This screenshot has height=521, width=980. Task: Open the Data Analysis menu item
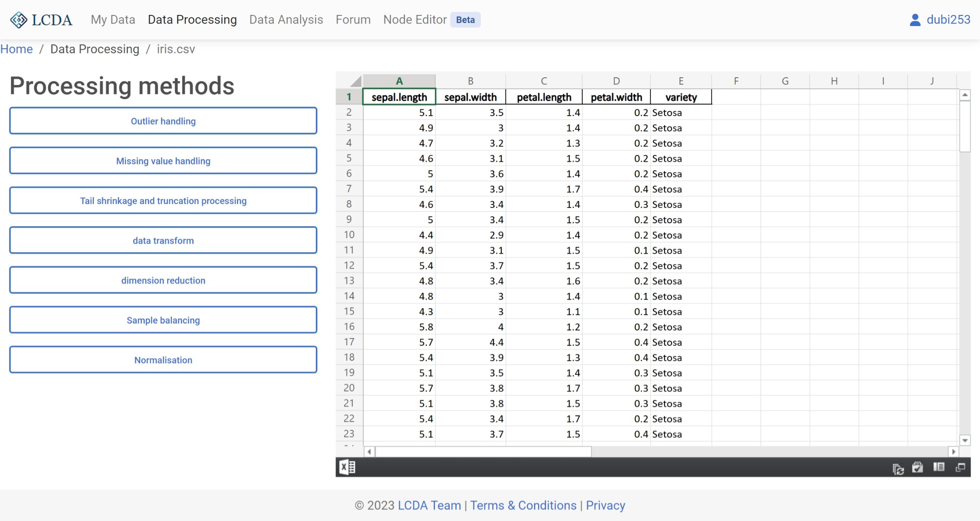286,20
